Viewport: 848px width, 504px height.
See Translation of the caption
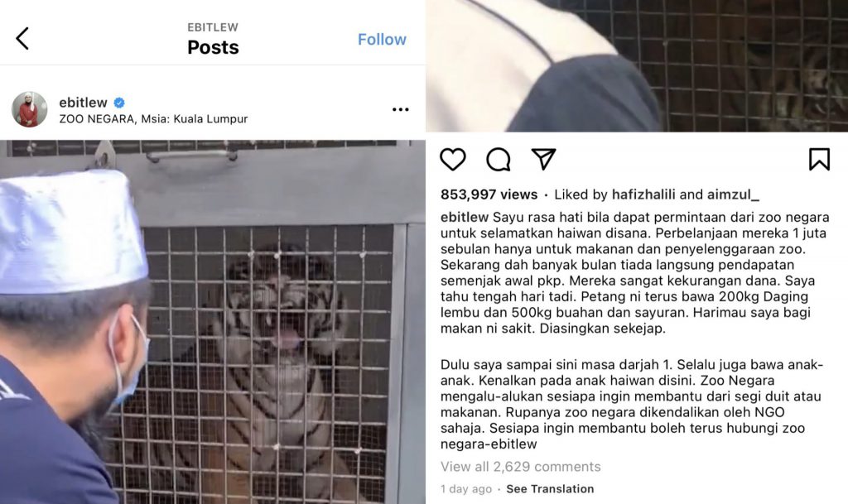550,489
